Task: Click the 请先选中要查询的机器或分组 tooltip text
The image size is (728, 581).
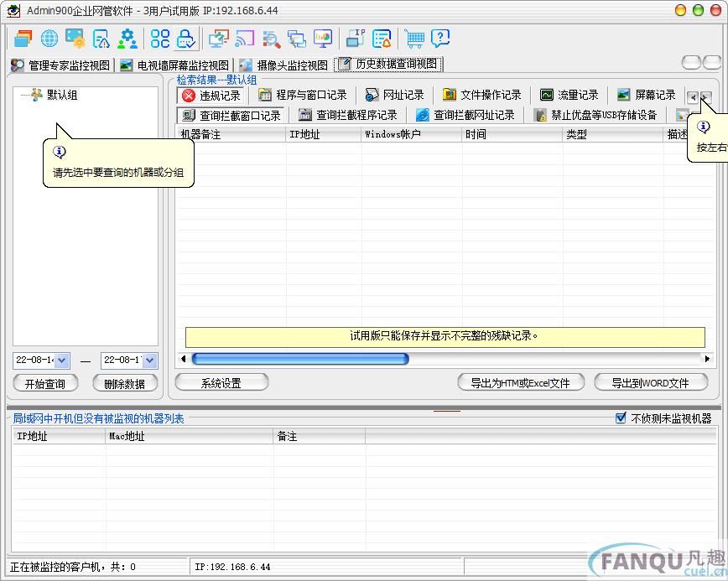Action: (x=118, y=173)
